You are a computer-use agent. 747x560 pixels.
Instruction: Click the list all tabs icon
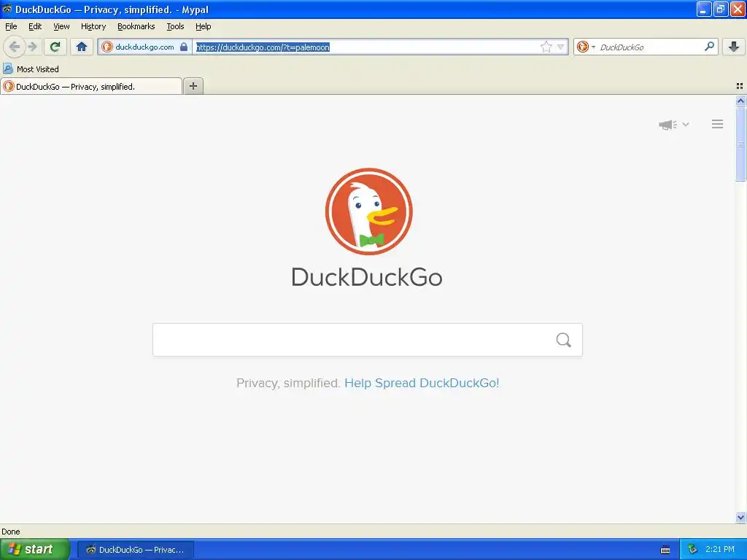(740, 86)
